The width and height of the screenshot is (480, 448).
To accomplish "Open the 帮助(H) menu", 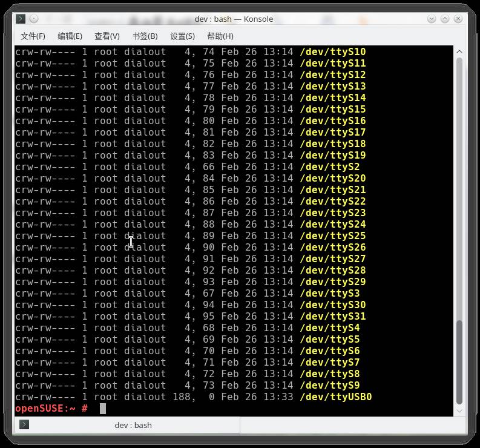I will click(220, 36).
